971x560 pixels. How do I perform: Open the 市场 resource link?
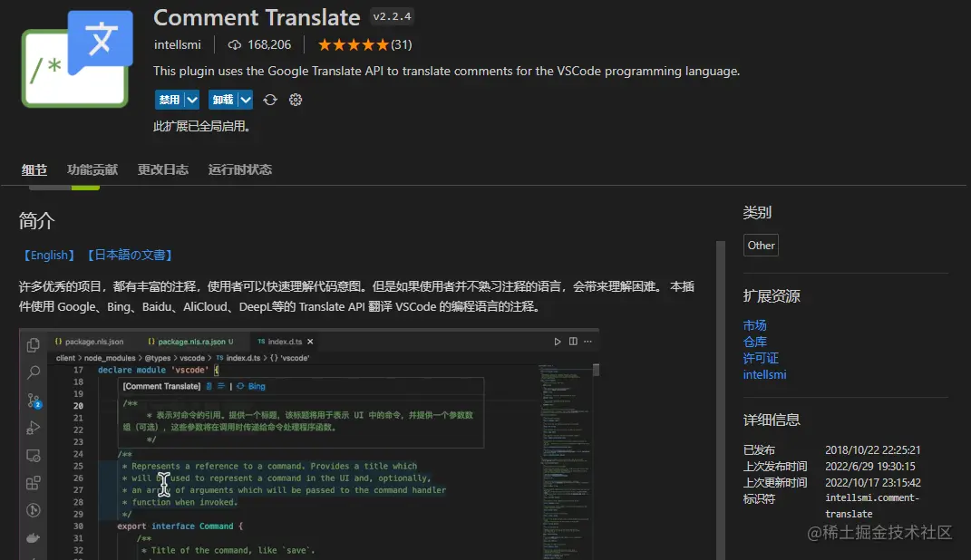click(755, 325)
